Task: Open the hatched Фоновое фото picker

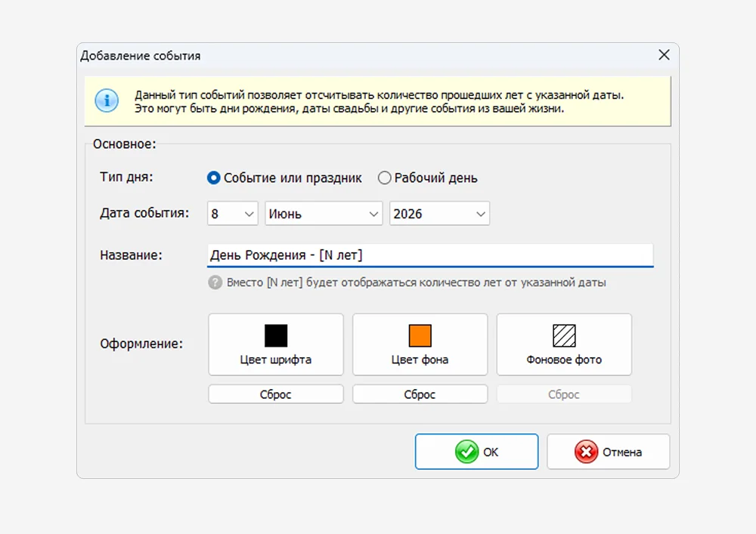Action: click(564, 344)
